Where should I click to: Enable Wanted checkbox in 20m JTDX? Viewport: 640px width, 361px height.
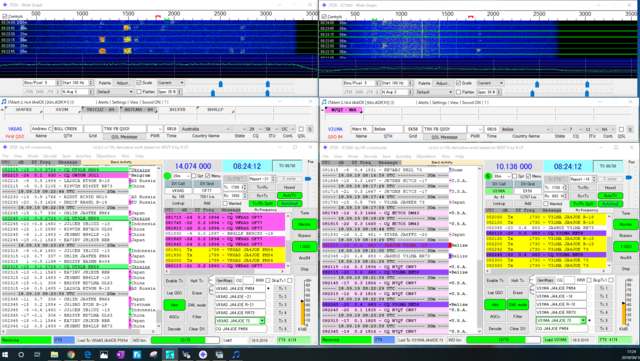coord(225,203)
